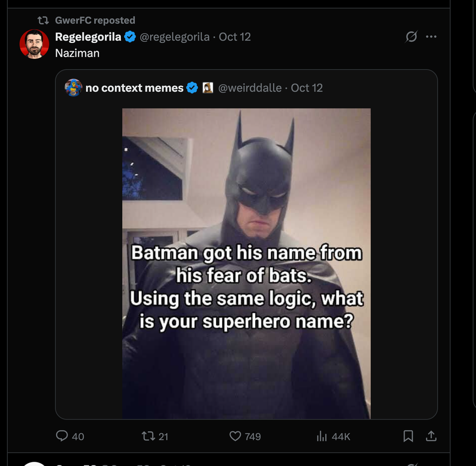
Task: Click the Naziman post text
Action: (77, 53)
